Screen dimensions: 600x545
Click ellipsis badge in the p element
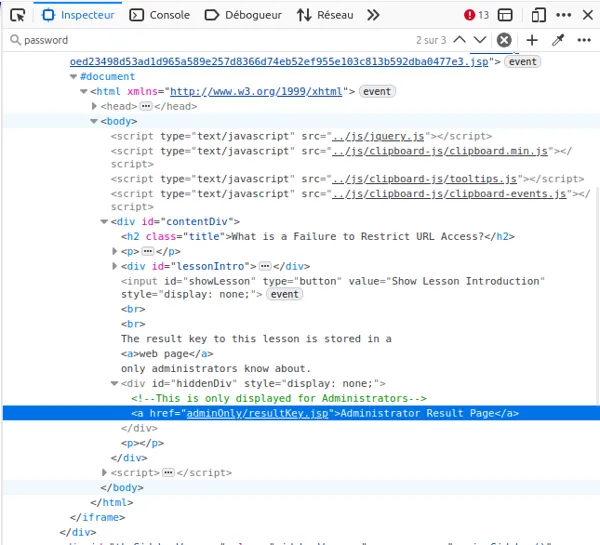[x=147, y=251]
